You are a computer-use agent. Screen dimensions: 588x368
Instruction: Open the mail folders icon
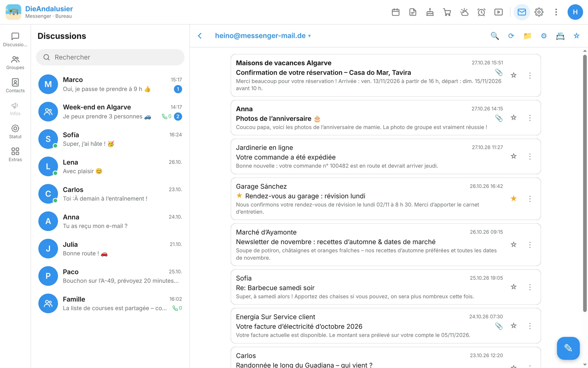(x=528, y=36)
